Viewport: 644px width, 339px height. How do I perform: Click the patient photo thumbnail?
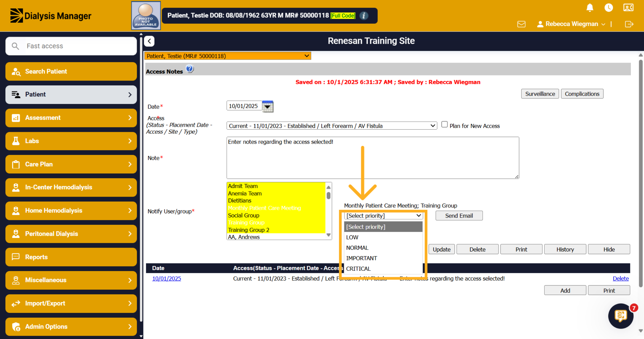(x=146, y=15)
